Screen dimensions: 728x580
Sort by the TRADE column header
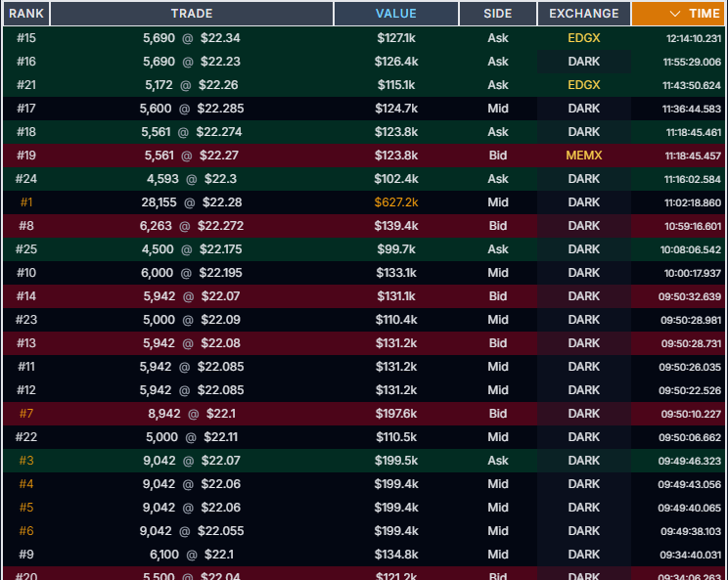pyautogui.click(x=192, y=14)
